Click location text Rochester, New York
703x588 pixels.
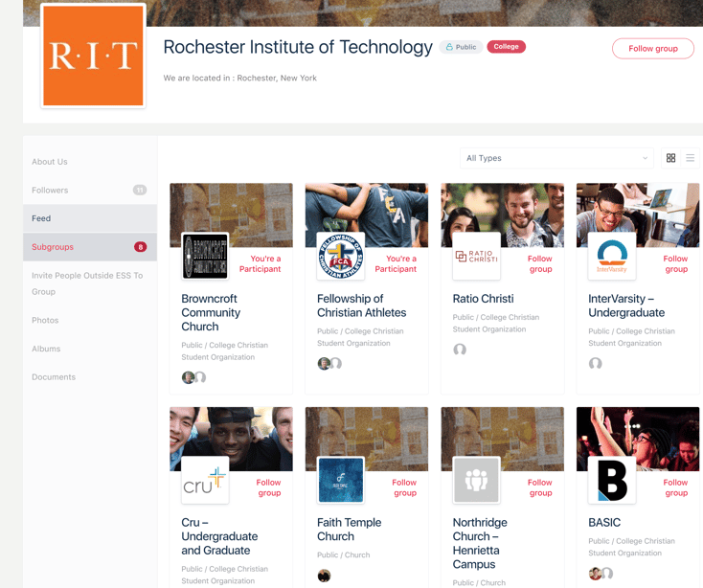(x=277, y=78)
